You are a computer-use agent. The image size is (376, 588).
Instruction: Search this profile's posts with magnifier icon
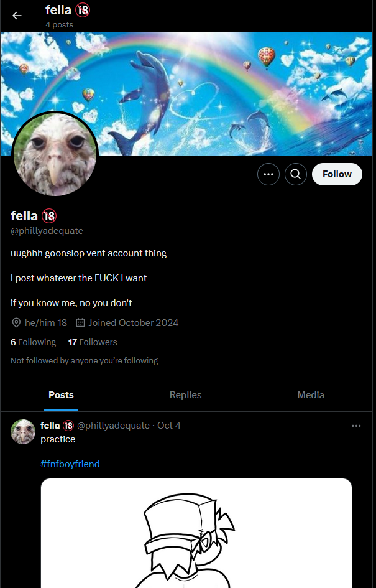click(x=295, y=174)
